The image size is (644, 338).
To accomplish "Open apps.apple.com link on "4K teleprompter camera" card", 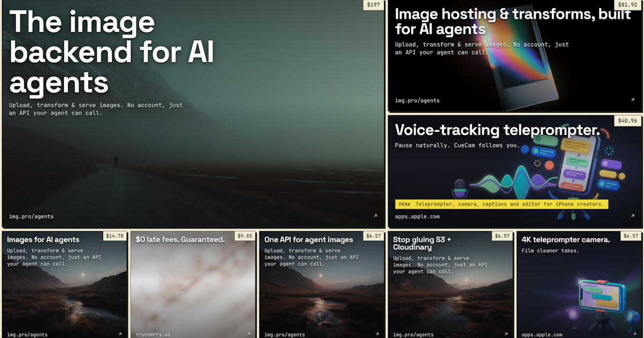I will click(542, 335).
